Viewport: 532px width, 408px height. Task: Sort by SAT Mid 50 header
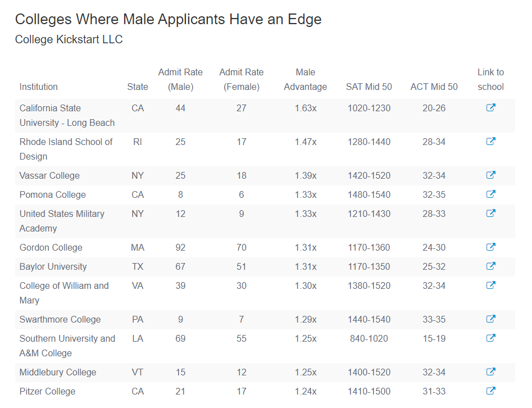pos(369,87)
